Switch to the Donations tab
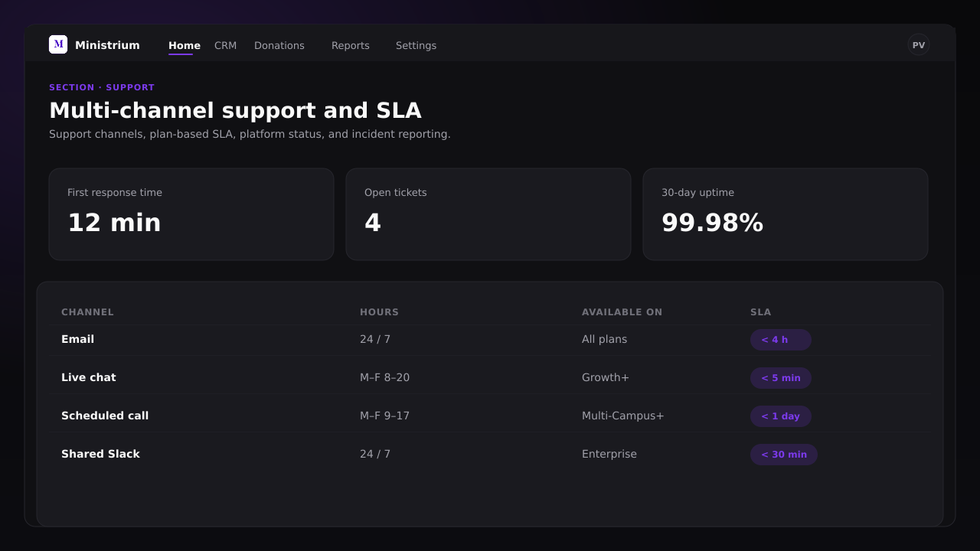This screenshot has height=551, width=980. pyautogui.click(x=279, y=46)
